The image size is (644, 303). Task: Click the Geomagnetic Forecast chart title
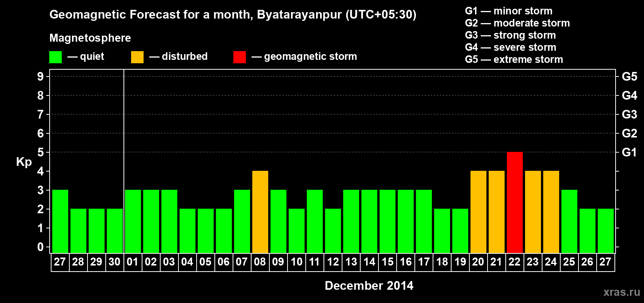[x=233, y=15]
